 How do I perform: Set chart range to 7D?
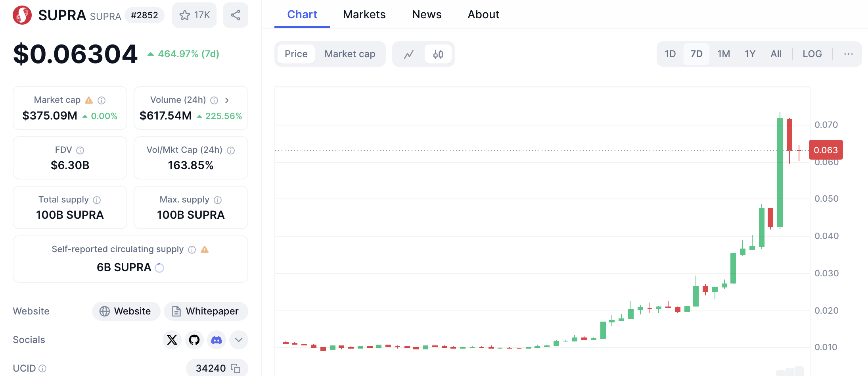696,54
